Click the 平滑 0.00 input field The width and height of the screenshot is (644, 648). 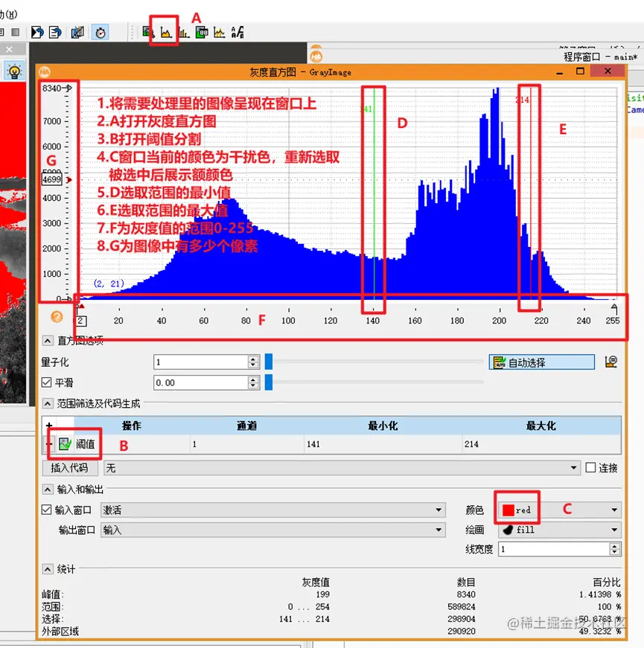point(201,382)
